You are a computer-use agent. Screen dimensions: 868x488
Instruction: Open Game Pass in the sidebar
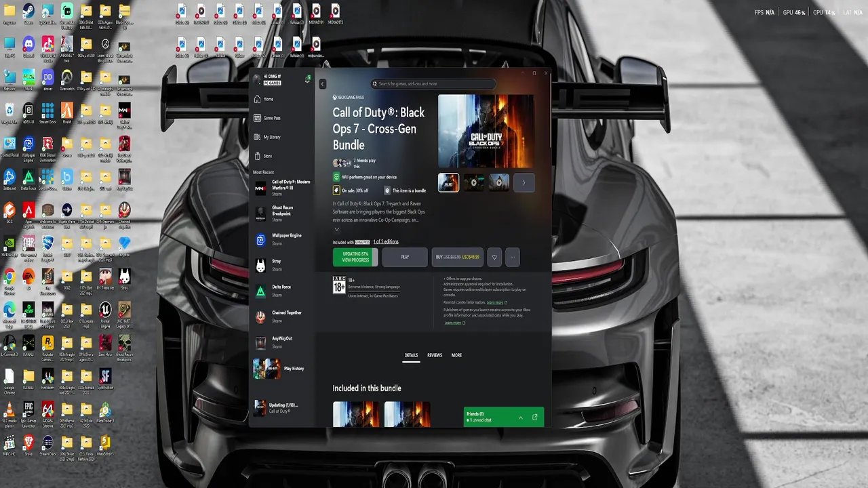click(281, 118)
